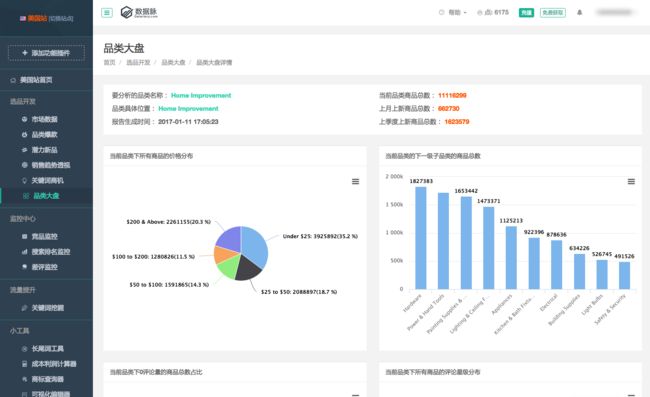Click the total products count 11116299
The height and width of the screenshot is (397, 650).
click(x=452, y=95)
